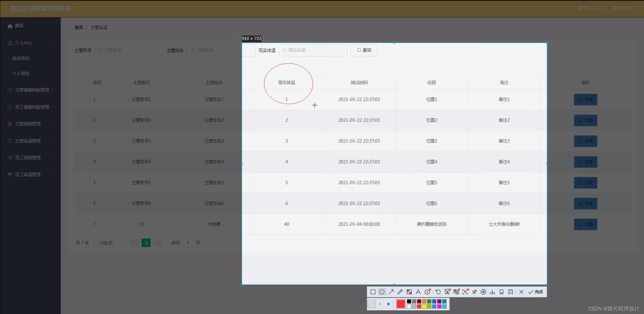Check the row 1 checkbox
Viewport: 644px width, 314px height.
point(82,100)
